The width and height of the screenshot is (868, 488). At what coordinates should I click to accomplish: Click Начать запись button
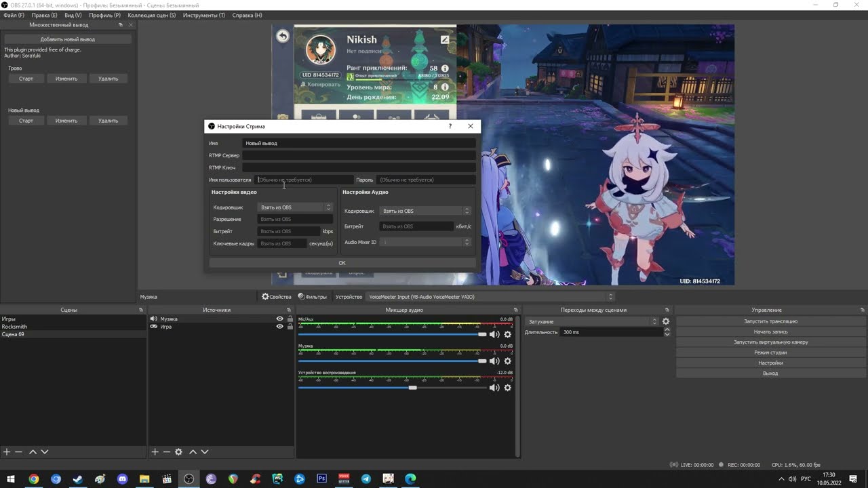pos(770,331)
